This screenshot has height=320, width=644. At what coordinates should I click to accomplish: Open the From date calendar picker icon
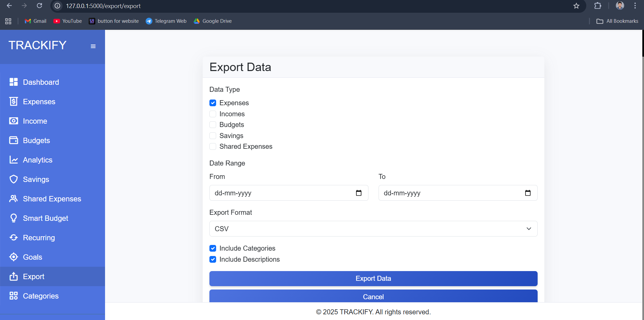359,193
